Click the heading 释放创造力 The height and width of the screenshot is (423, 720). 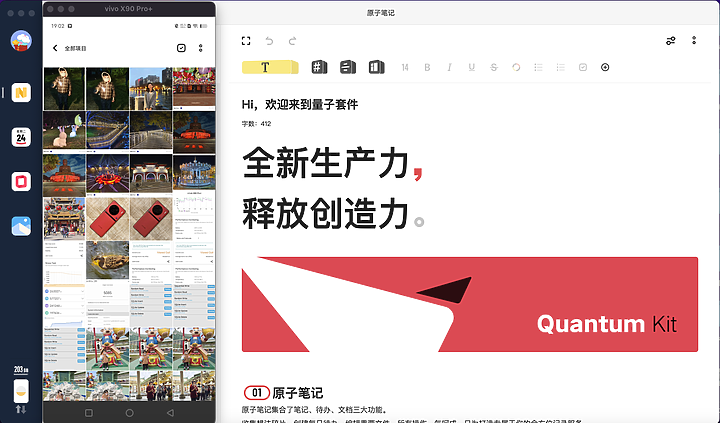(x=332, y=214)
